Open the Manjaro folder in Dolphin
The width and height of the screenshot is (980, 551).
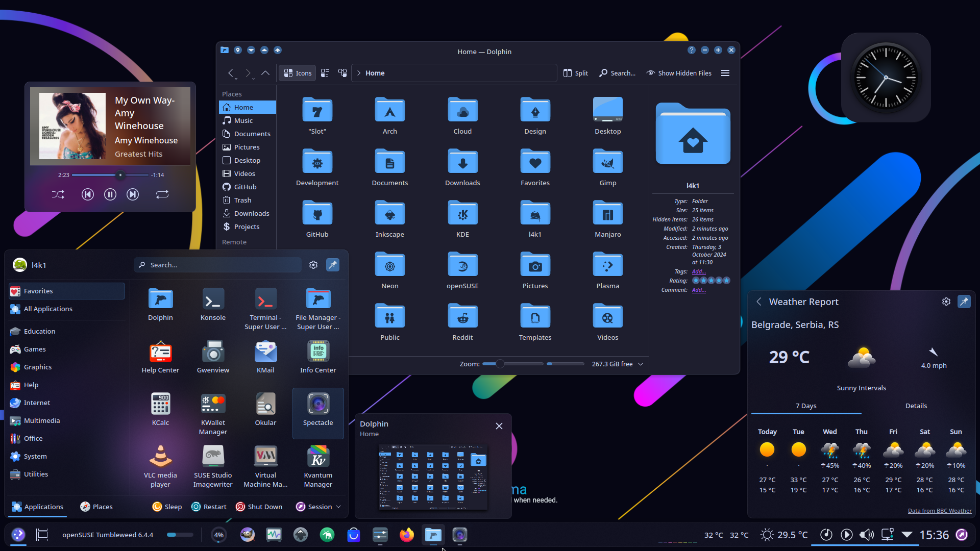click(607, 220)
